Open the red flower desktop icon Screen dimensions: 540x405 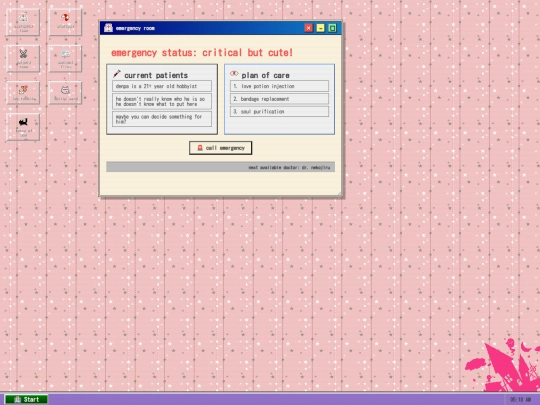pos(23,93)
